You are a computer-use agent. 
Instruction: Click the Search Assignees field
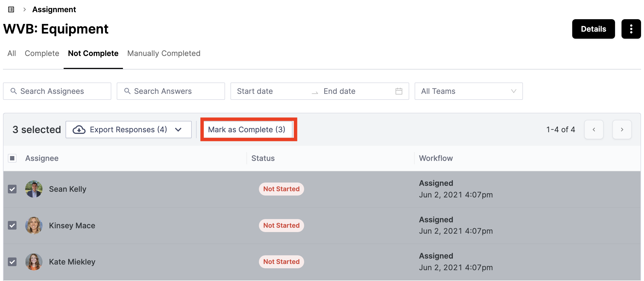pyautogui.click(x=57, y=91)
